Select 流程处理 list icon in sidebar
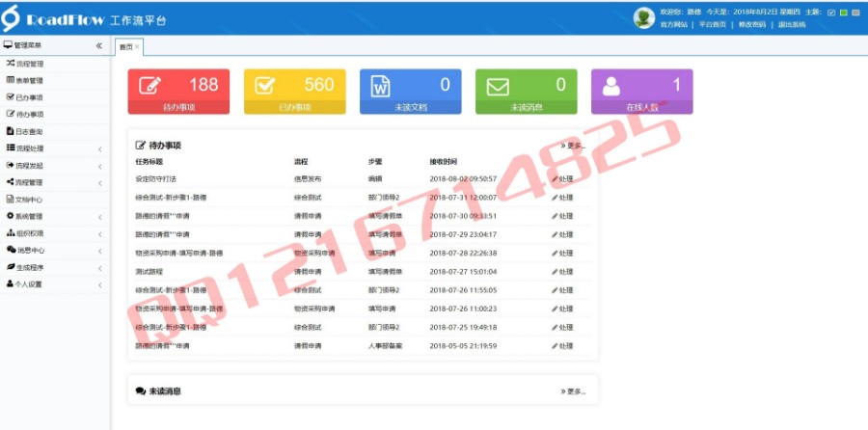868x430 pixels. [x=10, y=148]
